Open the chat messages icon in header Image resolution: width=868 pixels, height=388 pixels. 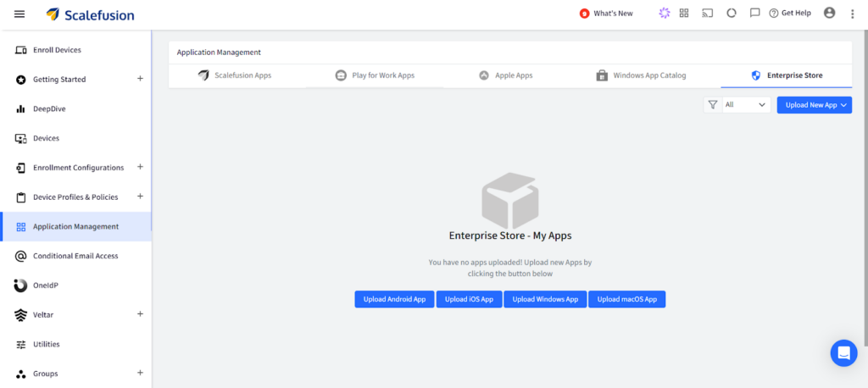(x=754, y=14)
